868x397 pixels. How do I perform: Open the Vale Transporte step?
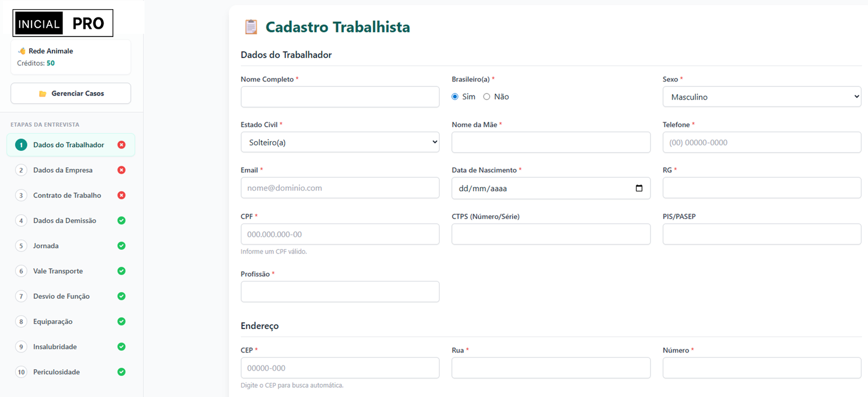(x=58, y=271)
